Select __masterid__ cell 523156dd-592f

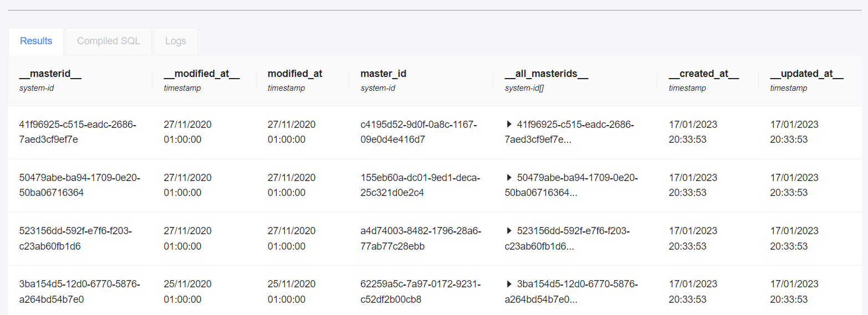coord(75,239)
